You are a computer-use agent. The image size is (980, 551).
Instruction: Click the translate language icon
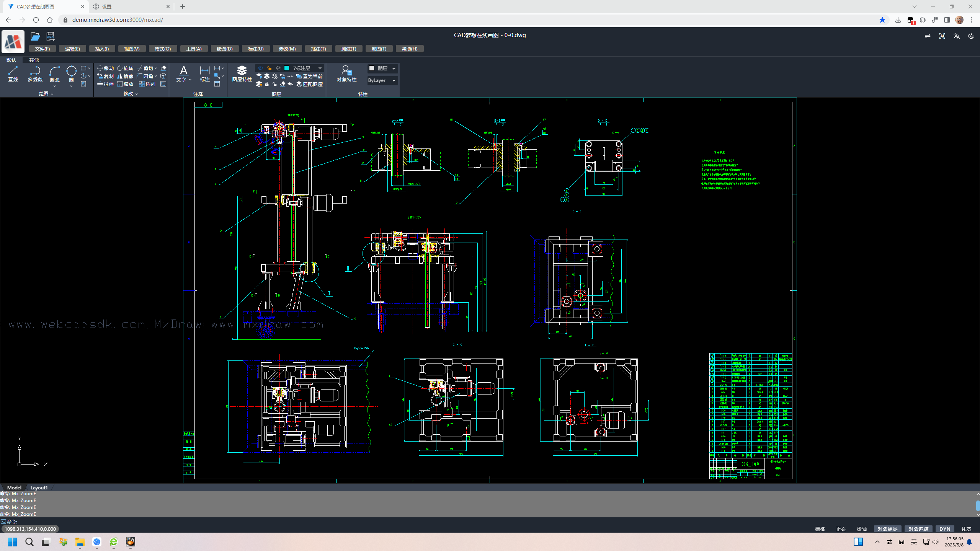(x=956, y=36)
